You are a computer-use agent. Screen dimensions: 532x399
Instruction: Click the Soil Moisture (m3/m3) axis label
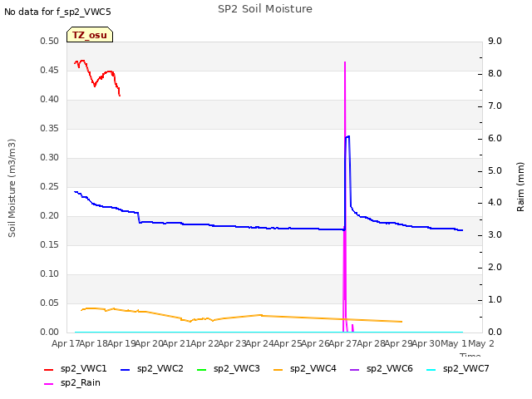pos(12,188)
